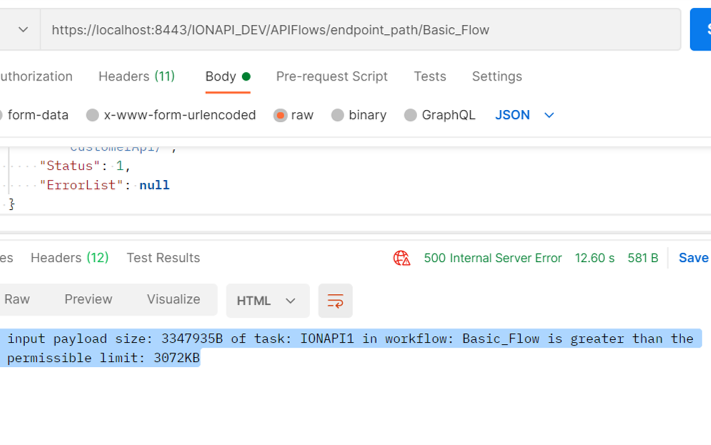Screen dimensions: 711x445
Task: Open the request Settings tab
Action: pyautogui.click(x=497, y=76)
